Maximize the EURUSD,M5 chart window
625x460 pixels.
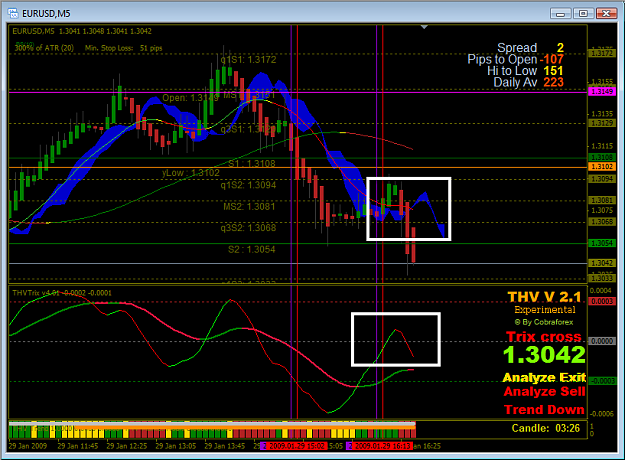coord(584,14)
